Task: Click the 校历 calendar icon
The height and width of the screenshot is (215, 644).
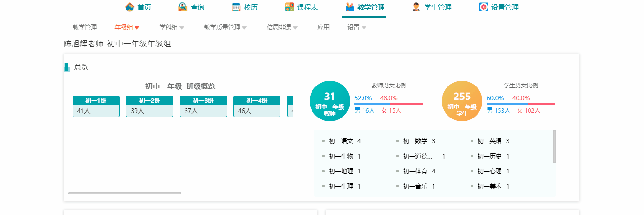Action: coord(236,7)
